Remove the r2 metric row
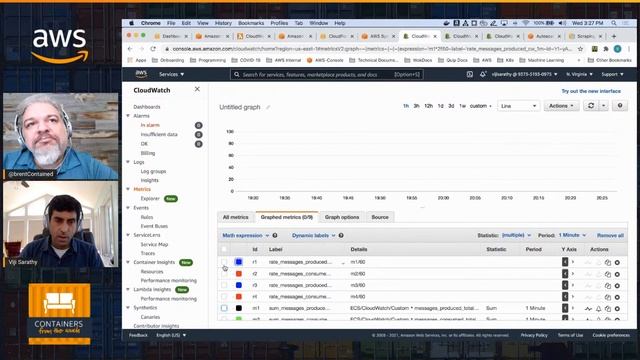The image size is (640, 360). pyautogui.click(x=617, y=274)
